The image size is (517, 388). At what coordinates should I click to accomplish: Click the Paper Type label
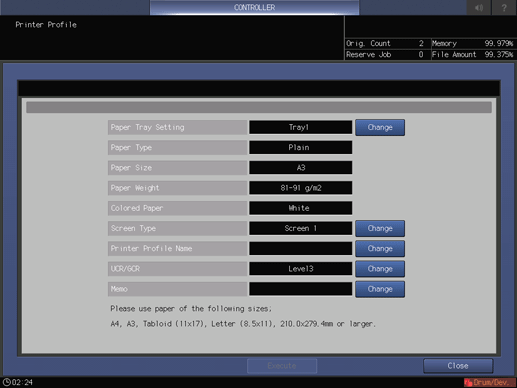point(177,147)
